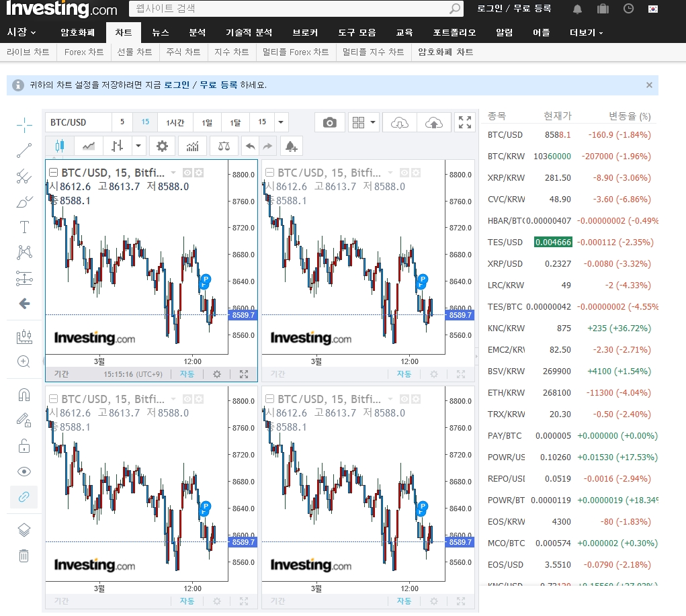Click the trash remove drawings icon
Screen dimensions: 686x616
click(x=24, y=556)
